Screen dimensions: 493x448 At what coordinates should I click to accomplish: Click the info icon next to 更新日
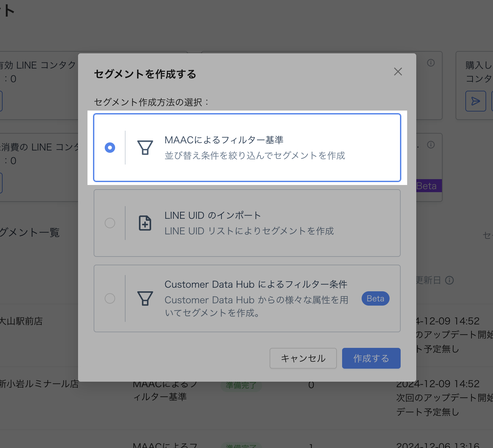449,280
